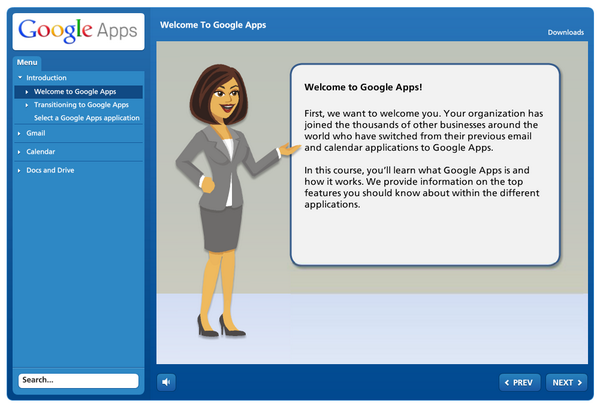Advance to next slide with NEXT

pyautogui.click(x=567, y=382)
